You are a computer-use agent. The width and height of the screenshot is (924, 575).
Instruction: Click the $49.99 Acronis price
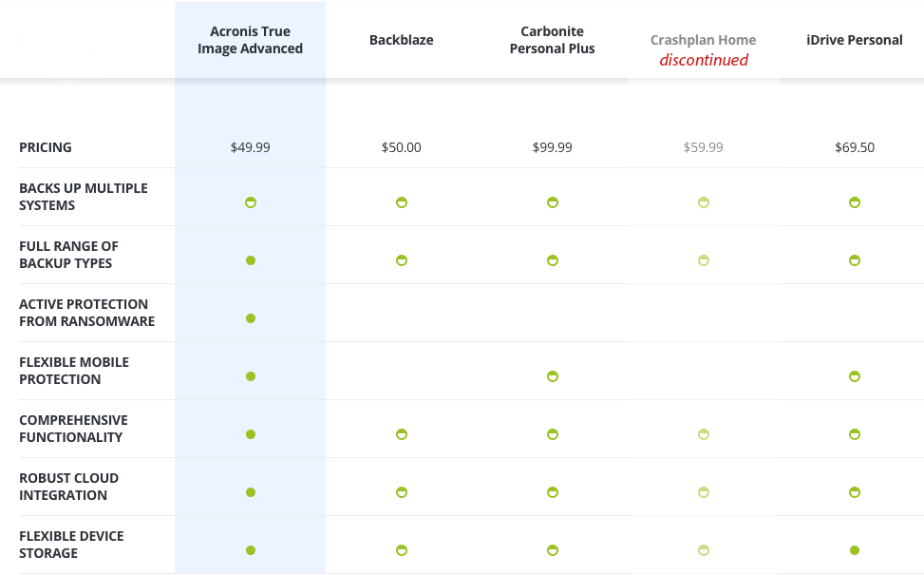(x=251, y=147)
